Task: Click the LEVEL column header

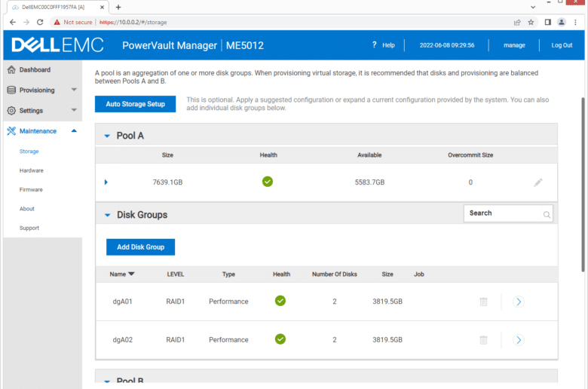Action: (x=176, y=274)
